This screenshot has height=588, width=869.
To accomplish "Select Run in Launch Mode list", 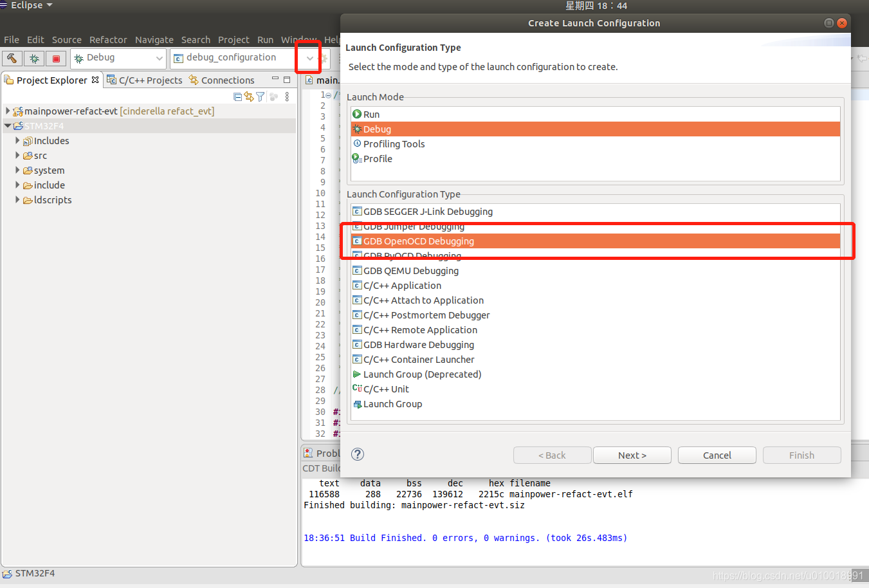I will click(596, 114).
